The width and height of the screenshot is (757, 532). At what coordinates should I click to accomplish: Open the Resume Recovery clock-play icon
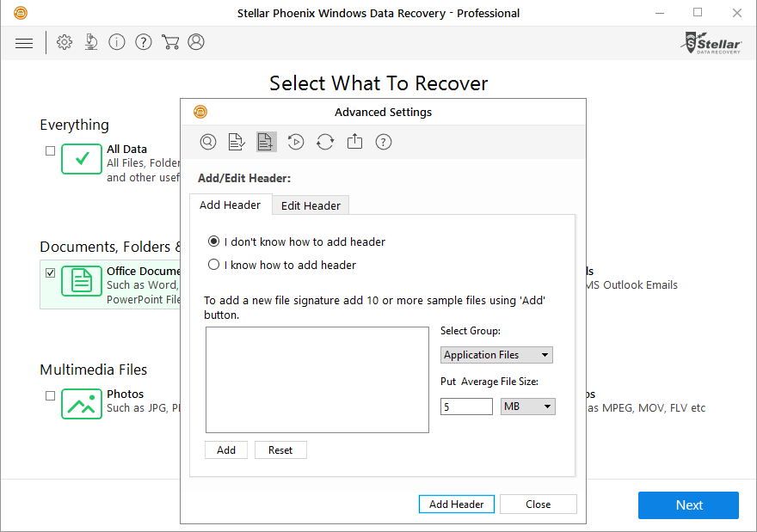coord(295,142)
